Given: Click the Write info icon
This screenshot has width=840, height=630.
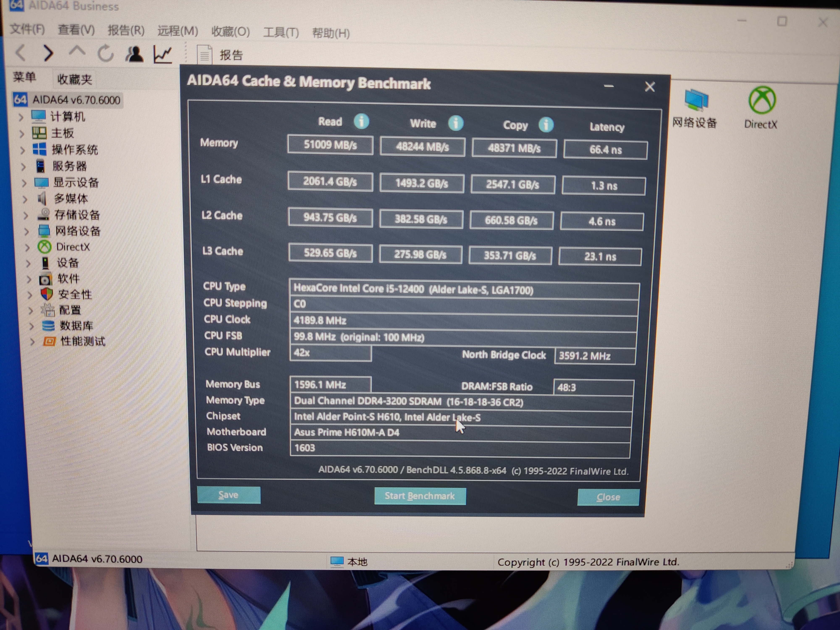Looking at the screenshot, I should coord(455,123).
